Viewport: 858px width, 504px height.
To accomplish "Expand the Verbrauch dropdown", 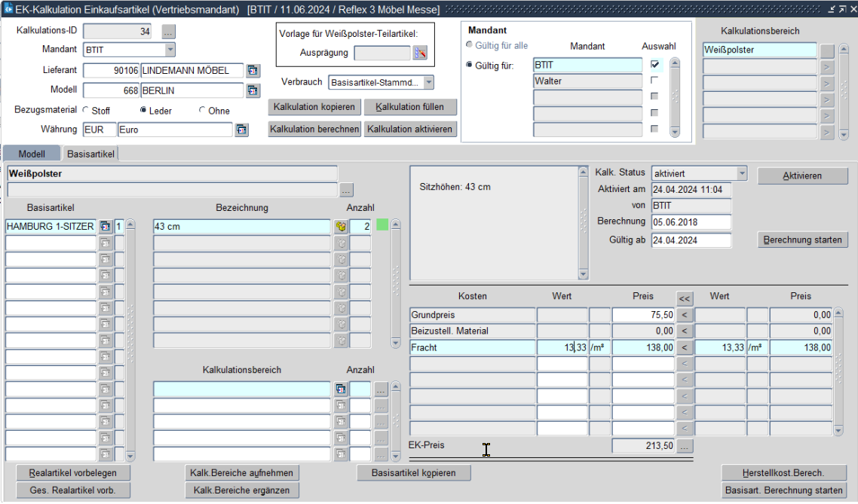I will coord(428,82).
